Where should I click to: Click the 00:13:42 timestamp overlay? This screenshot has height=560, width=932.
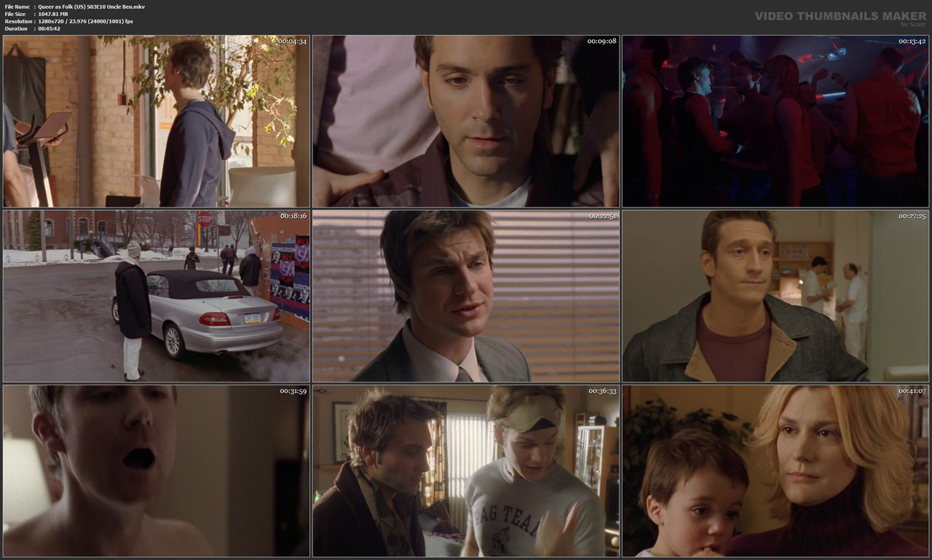(911, 42)
